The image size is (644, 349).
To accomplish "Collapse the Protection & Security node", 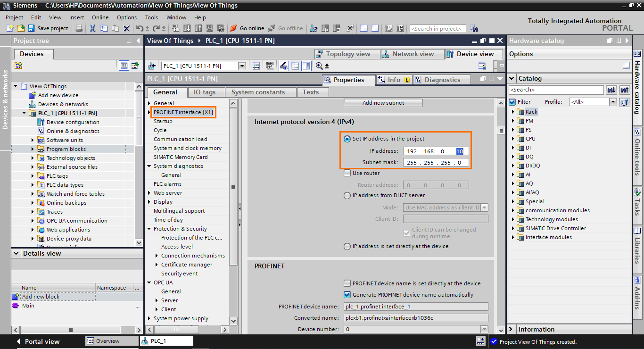I will click(x=149, y=229).
